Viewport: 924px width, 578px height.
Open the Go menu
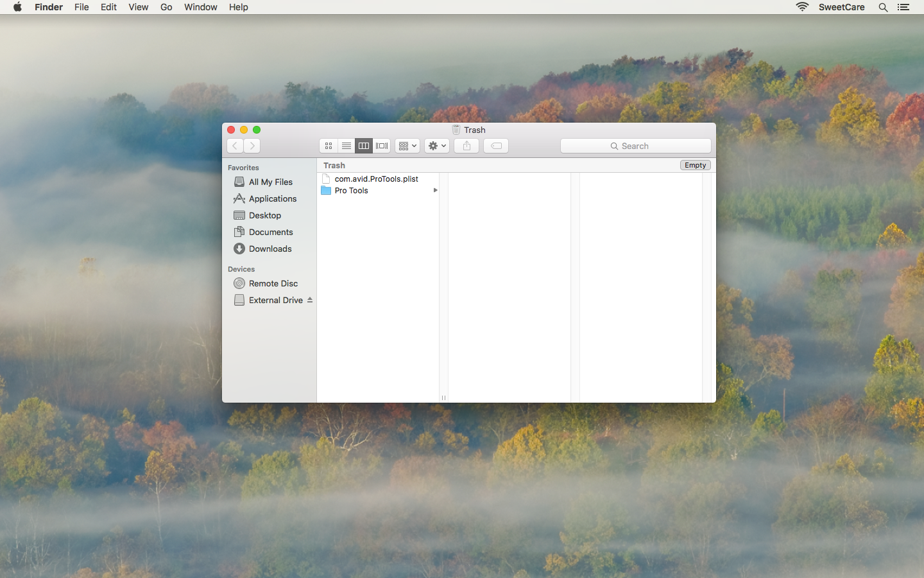pyautogui.click(x=166, y=7)
